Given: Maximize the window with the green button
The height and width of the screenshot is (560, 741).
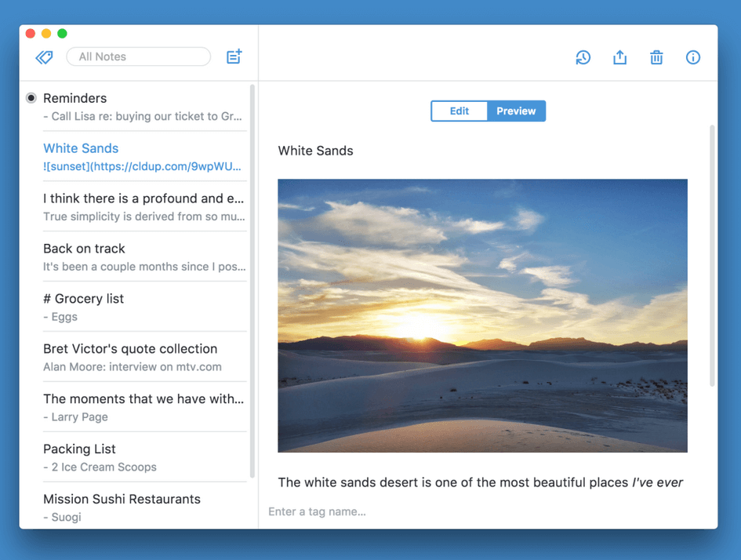Looking at the screenshot, I should click(62, 33).
